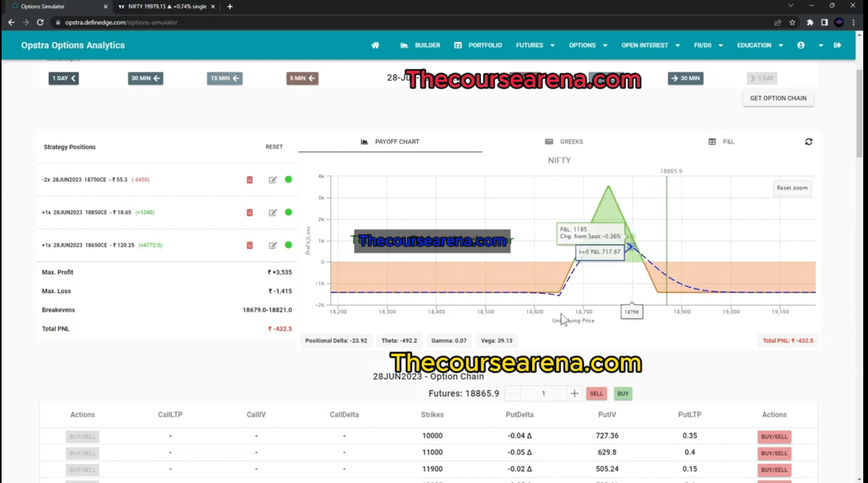This screenshot has height=483, width=868.
Task: Step back 5 Min
Action: [302, 78]
